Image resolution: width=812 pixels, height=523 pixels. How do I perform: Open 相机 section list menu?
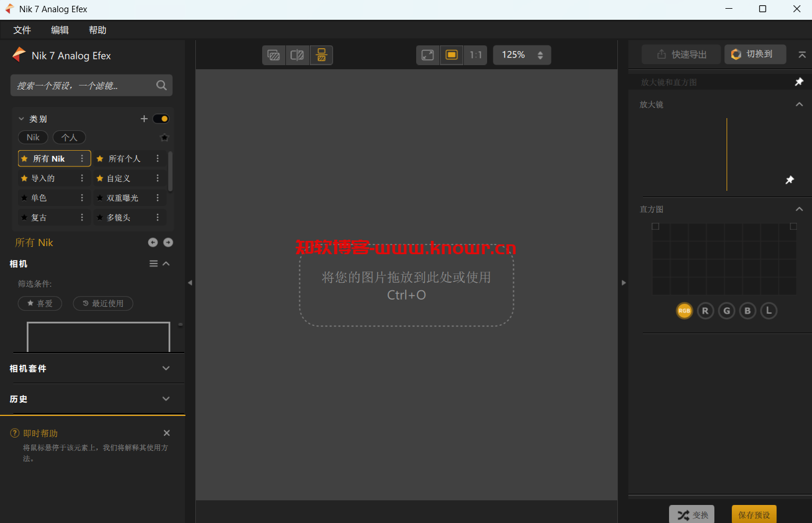pos(153,264)
